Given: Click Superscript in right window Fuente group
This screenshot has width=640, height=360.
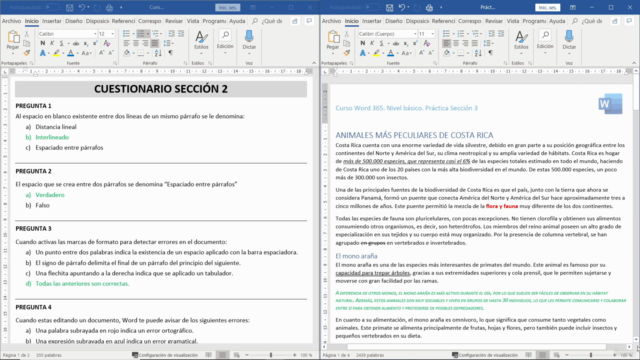Looking at the screenshot, I should [415, 43].
